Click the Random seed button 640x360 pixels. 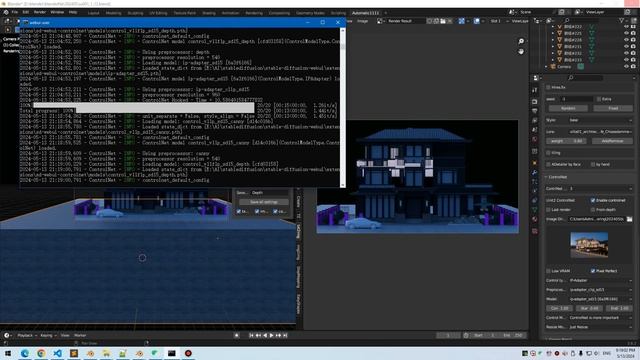tap(568, 108)
